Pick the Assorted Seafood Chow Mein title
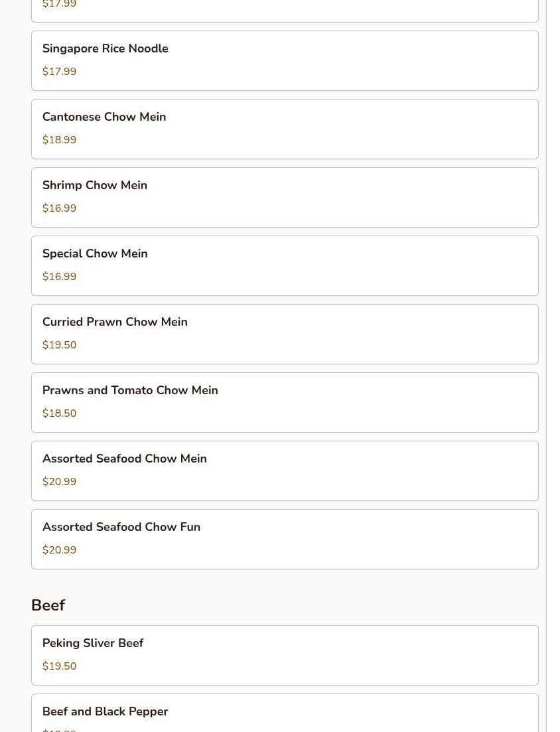This screenshot has height=732, width=560. click(x=124, y=459)
